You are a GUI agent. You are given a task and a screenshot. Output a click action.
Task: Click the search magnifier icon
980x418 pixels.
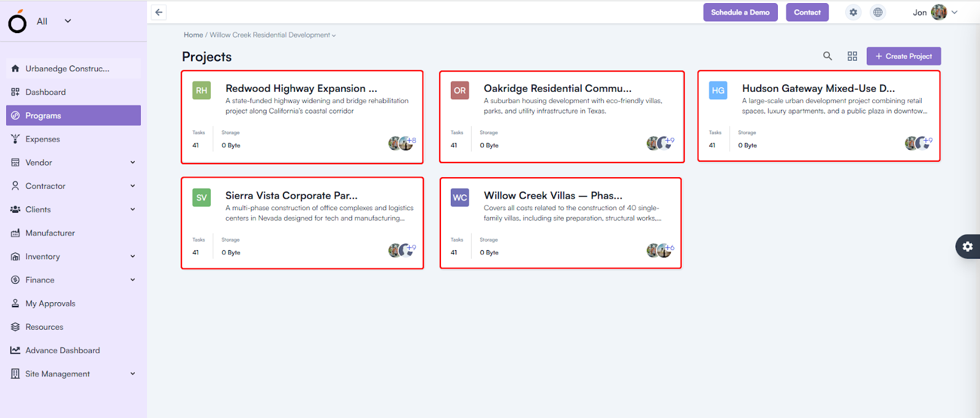827,56
